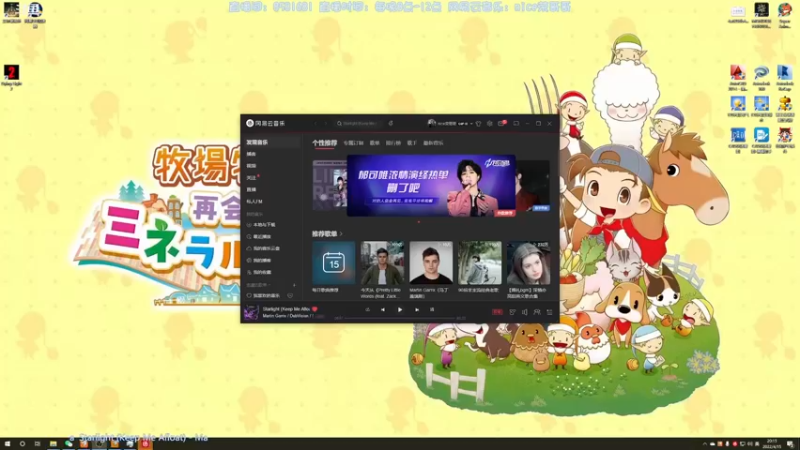Go forward with the title bar right arrow
This screenshot has height=450, width=800.
[x=326, y=123]
